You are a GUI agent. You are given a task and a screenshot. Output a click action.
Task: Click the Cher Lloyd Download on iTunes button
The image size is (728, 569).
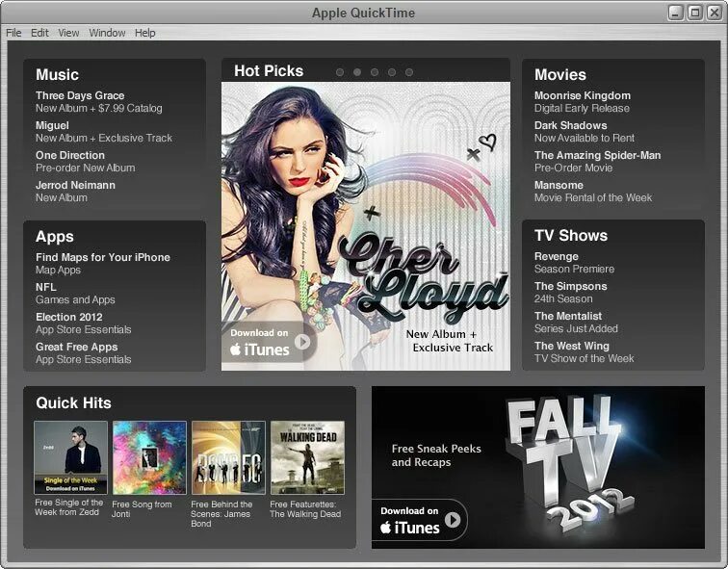click(270, 342)
